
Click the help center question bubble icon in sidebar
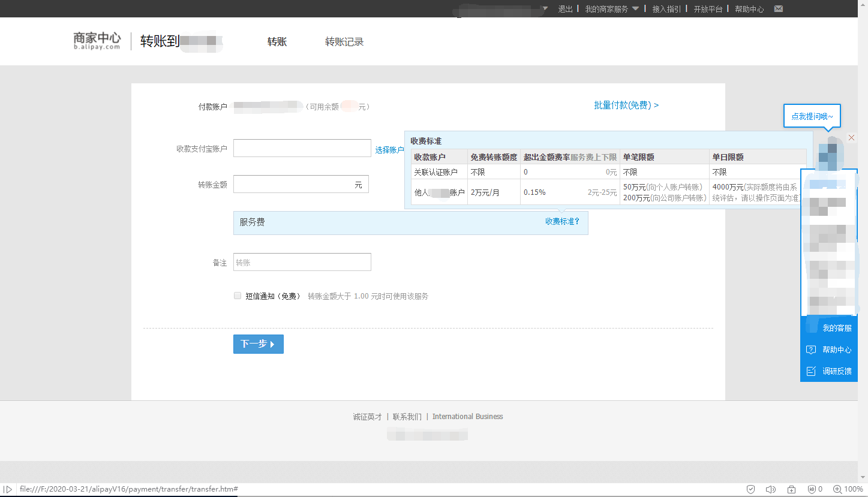811,350
